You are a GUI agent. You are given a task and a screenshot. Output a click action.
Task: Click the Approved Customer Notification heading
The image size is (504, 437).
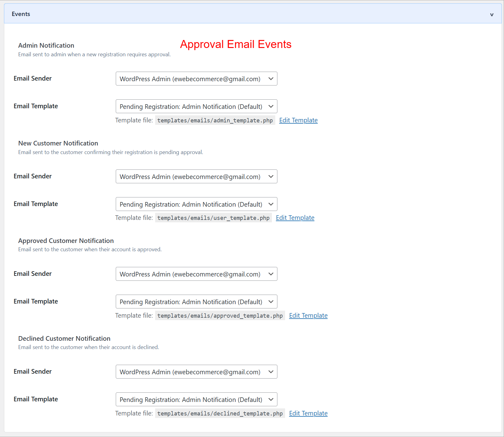[x=66, y=241]
